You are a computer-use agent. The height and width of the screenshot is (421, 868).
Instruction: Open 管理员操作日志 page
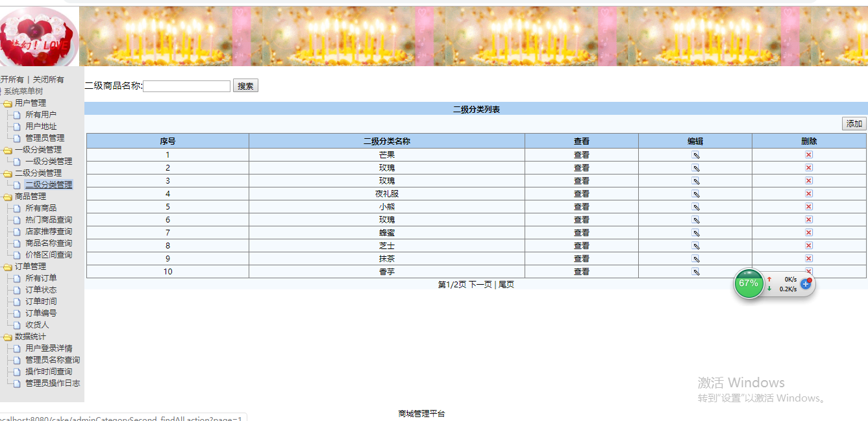(x=53, y=383)
